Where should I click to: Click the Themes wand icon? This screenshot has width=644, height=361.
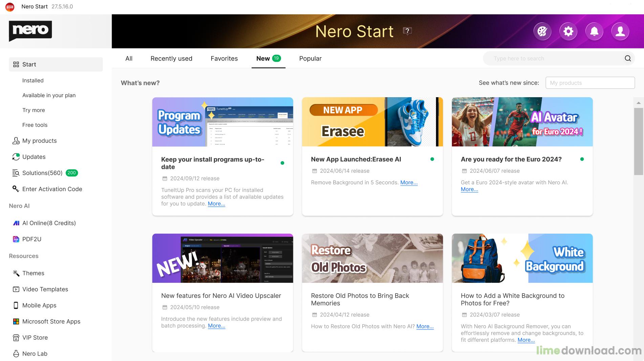[16, 273]
